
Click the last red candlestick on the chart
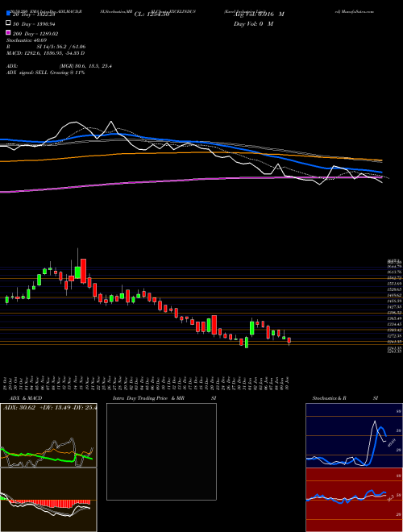289,340
